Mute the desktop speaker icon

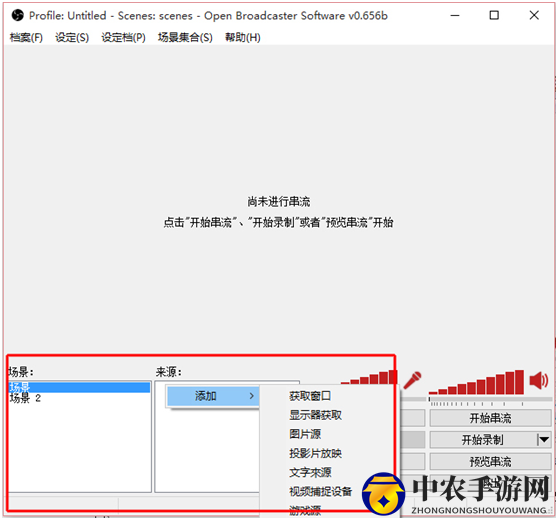click(539, 380)
